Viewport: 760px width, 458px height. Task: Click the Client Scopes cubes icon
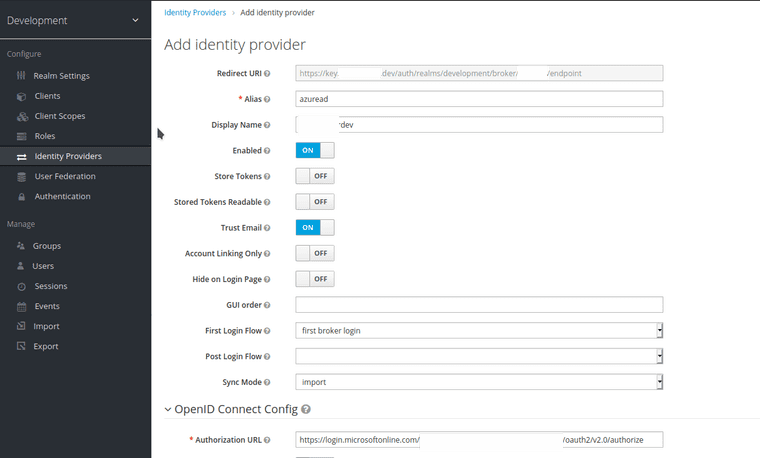coord(22,116)
